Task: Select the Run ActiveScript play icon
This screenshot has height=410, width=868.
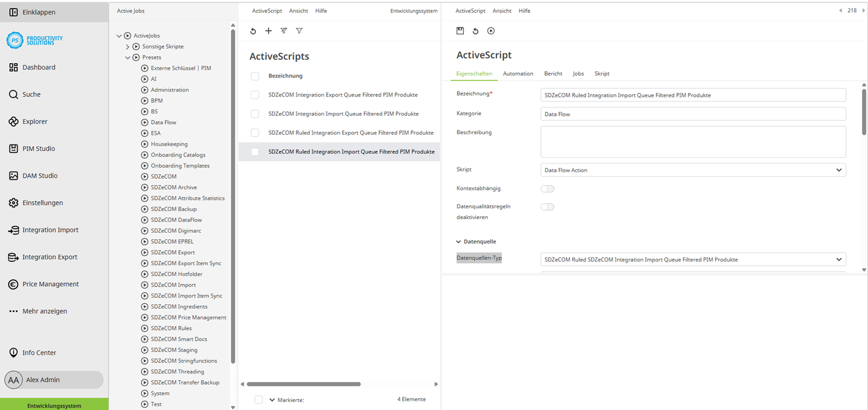Action: 491,30
